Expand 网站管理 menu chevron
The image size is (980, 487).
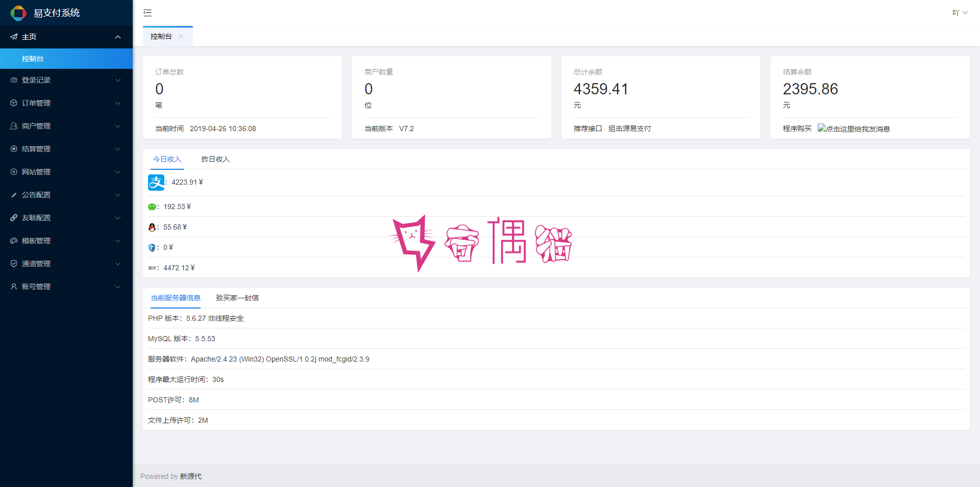pyautogui.click(x=118, y=172)
